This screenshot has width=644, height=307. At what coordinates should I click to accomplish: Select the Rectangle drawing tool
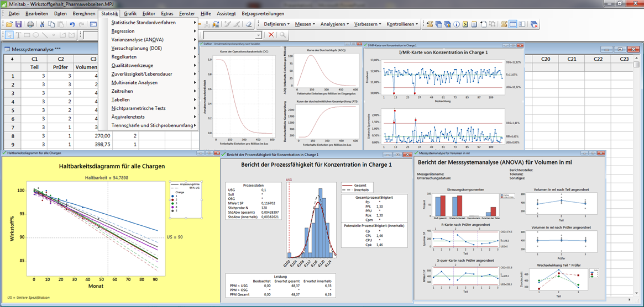pyautogui.click(x=27, y=35)
